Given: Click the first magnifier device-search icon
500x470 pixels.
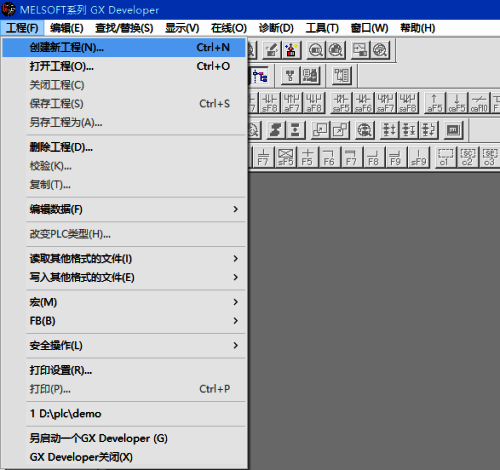Looking at the screenshot, I should tap(315, 50).
